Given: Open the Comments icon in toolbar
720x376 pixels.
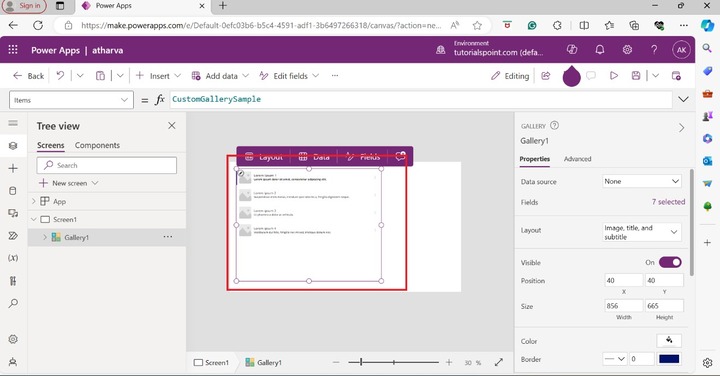Looking at the screenshot, I should (591, 76).
